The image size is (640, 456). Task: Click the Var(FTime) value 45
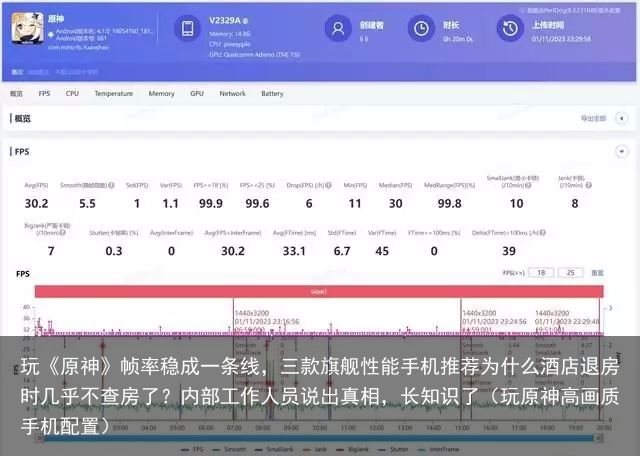tap(382, 251)
